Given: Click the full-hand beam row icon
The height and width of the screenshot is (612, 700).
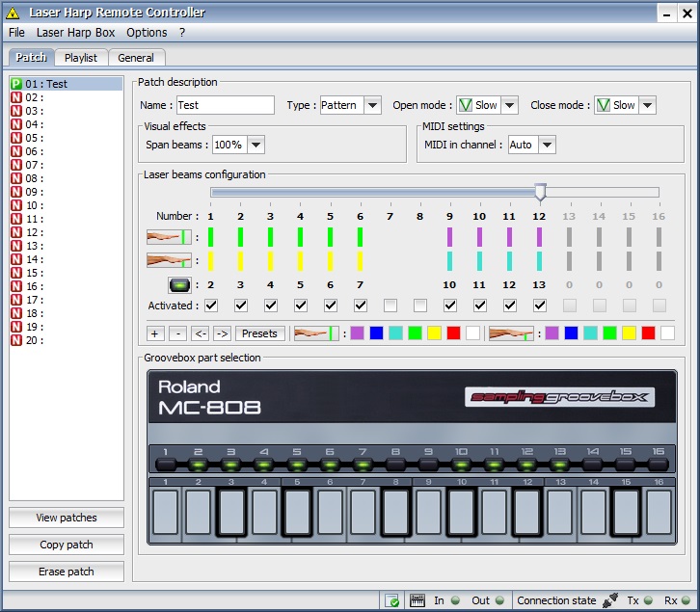Looking at the screenshot, I should tap(169, 236).
